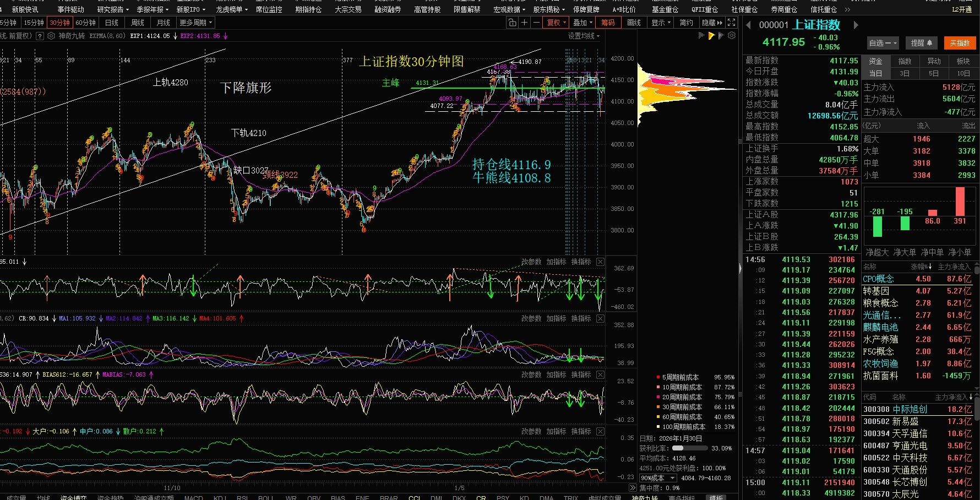Select MACD indicator at bottom bar
The height and width of the screenshot is (500, 980).
193,497
